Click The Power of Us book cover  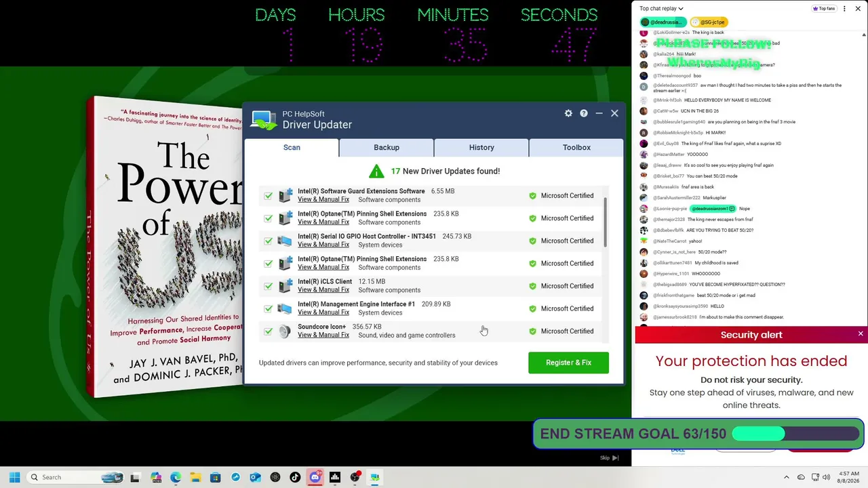(x=165, y=247)
